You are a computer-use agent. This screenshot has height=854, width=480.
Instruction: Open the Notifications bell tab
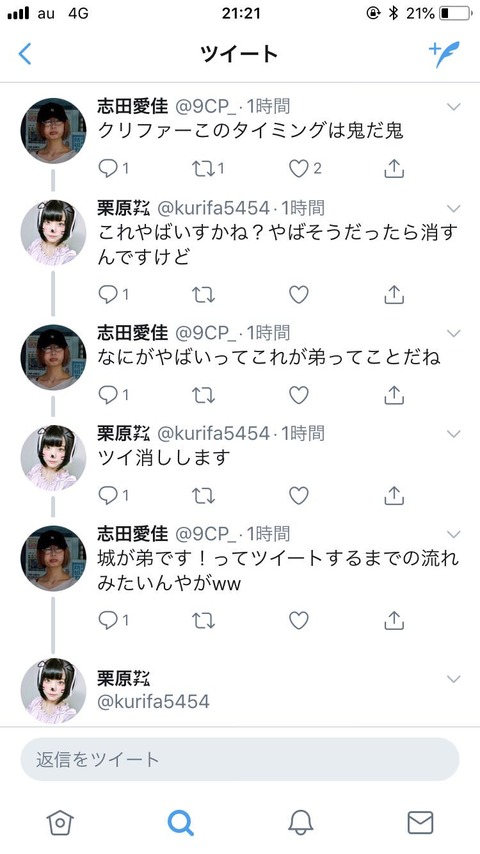click(x=301, y=822)
